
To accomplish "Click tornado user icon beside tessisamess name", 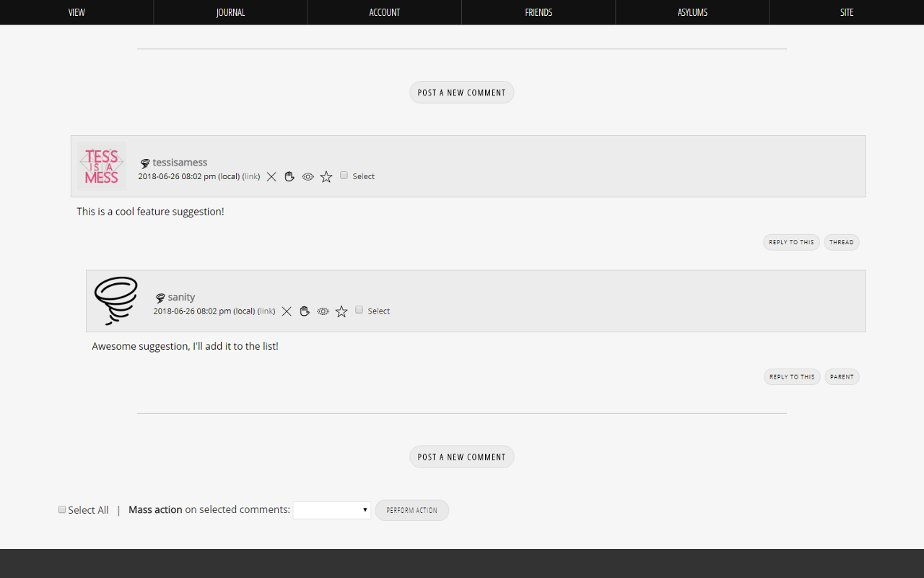I will click(145, 163).
